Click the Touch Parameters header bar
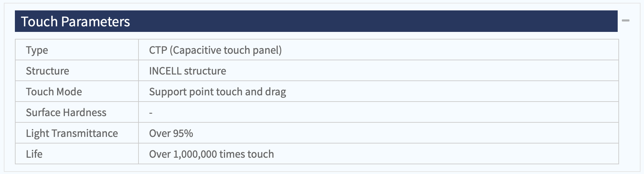The height and width of the screenshot is (174, 644). (316, 21)
